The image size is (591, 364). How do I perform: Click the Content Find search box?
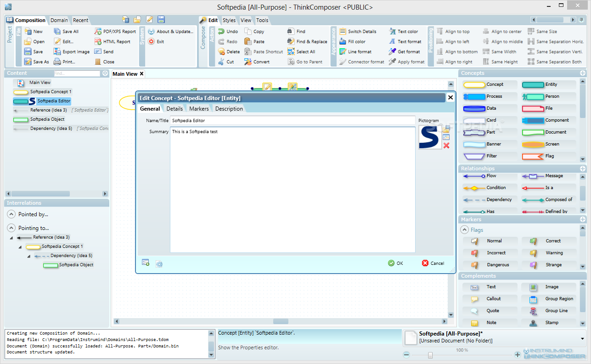point(77,73)
